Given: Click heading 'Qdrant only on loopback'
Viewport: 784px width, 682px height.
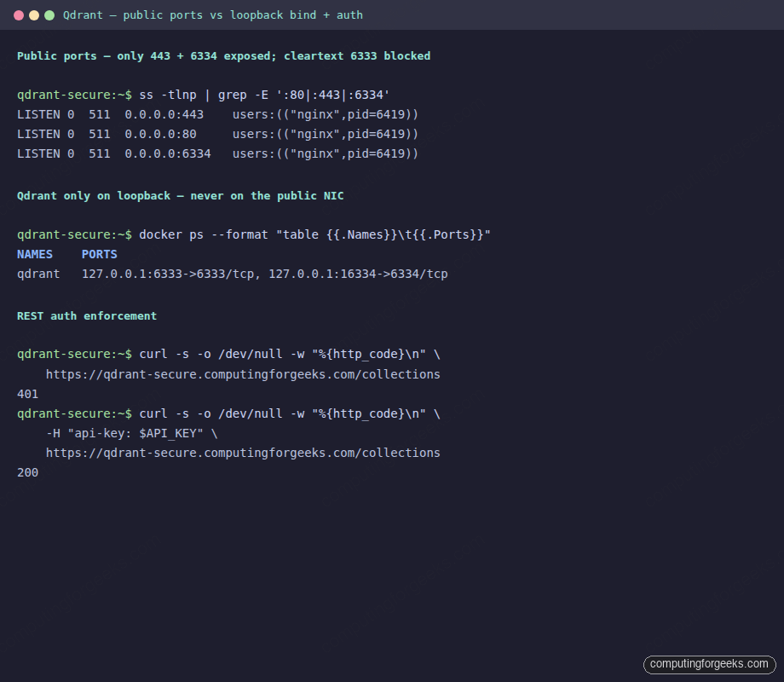Looking at the screenshot, I should coord(181,195).
